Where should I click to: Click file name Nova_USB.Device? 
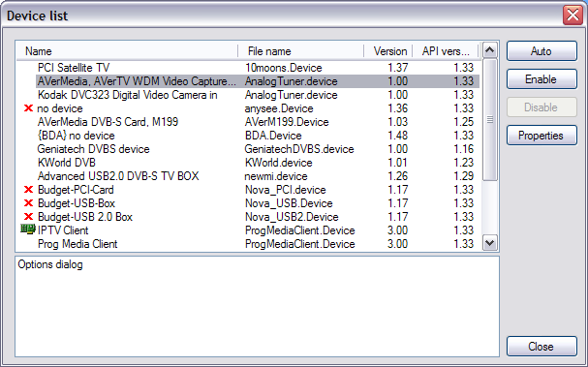click(289, 203)
